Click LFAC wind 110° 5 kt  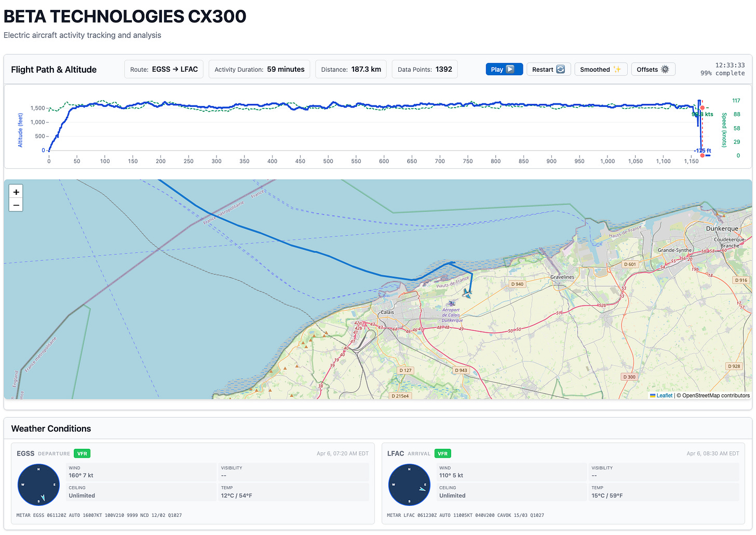451,475
